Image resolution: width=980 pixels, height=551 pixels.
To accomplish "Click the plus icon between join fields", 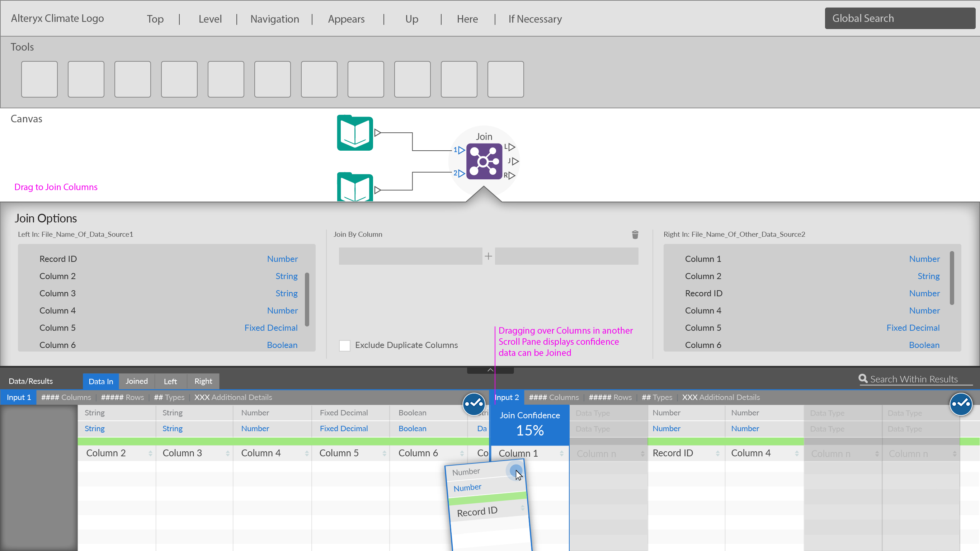I will pos(489,256).
